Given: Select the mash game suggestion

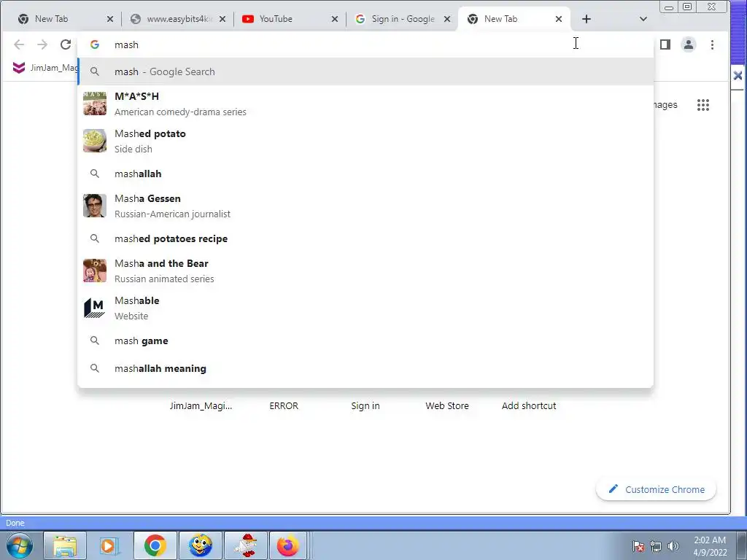Looking at the screenshot, I should [x=365, y=341].
